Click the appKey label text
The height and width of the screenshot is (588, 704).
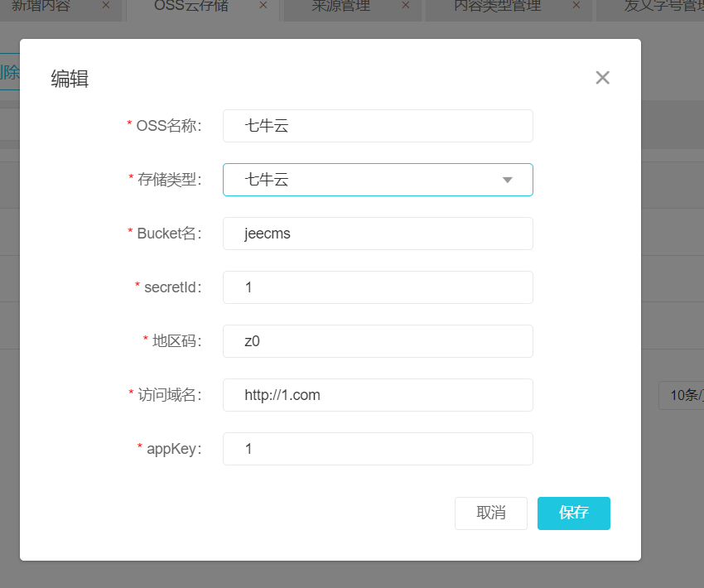(174, 449)
